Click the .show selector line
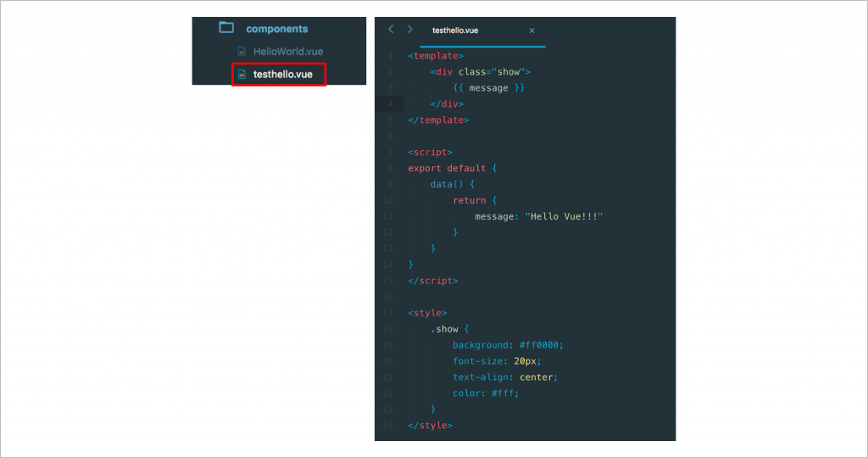Viewport: 868px width, 458px height. pyautogui.click(x=449, y=329)
